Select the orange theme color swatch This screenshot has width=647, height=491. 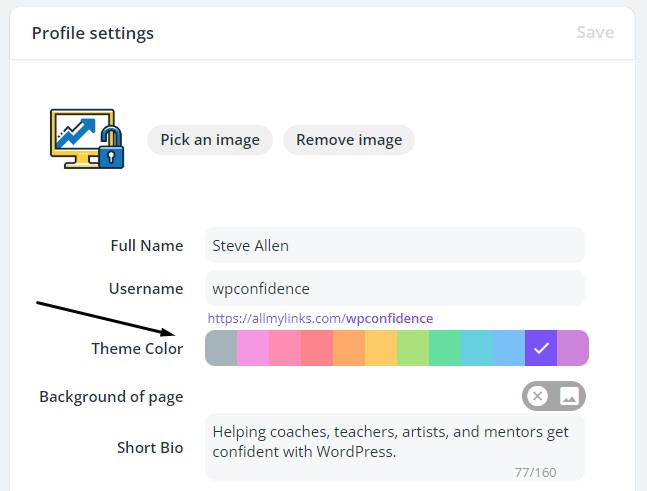[349, 348]
